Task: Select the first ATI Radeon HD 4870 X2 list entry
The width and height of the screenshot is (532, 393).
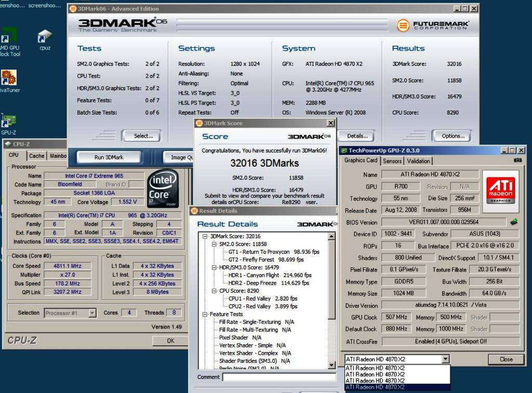Action: pyautogui.click(x=397, y=368)
